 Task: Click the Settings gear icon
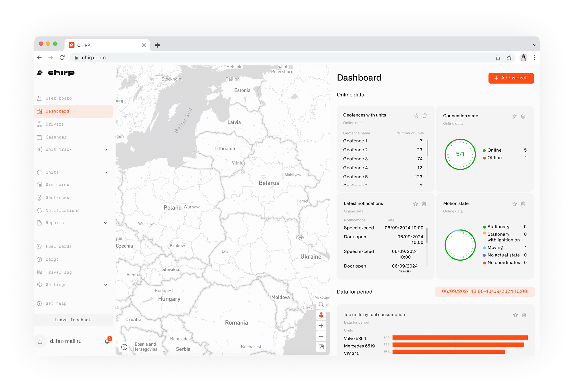click(x=39, y=285)
